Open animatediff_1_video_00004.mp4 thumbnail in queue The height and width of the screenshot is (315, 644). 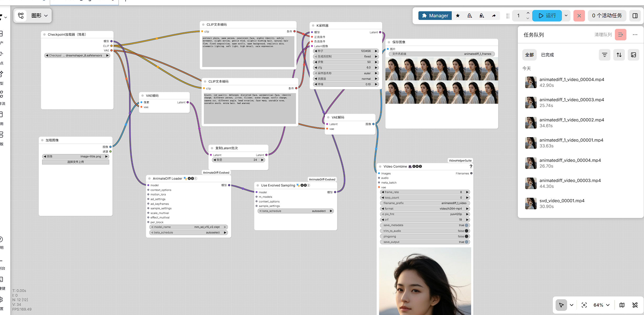click(531, 82)
